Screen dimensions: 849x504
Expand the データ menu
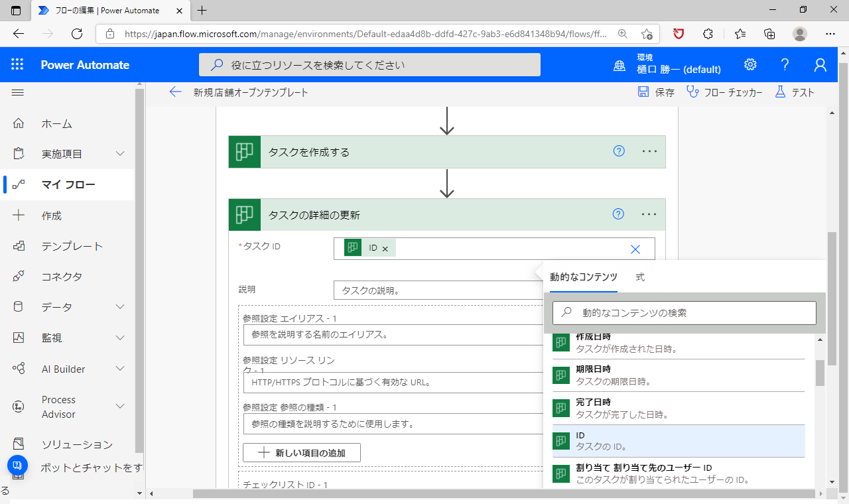(120, 307)
